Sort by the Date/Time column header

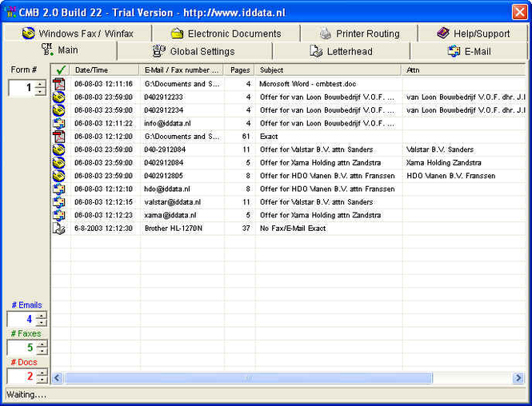[x=105, y=70]
